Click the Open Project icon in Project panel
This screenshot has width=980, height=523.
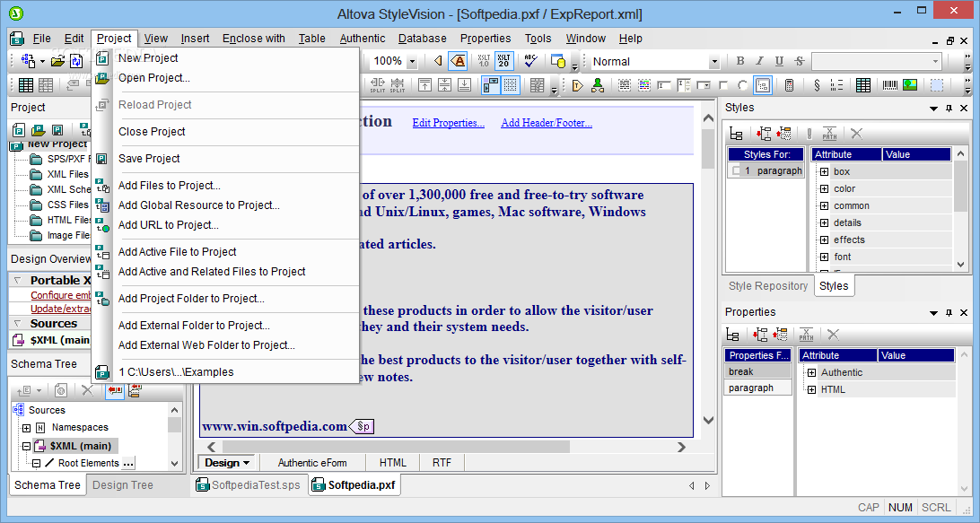coord(38,130)
